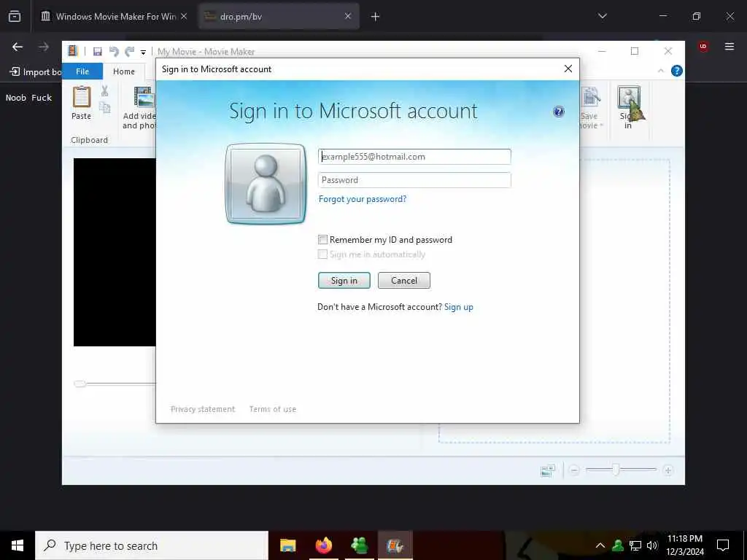Check Remember my ID and password
747x560 pixels.
click(x=322, y=239)
